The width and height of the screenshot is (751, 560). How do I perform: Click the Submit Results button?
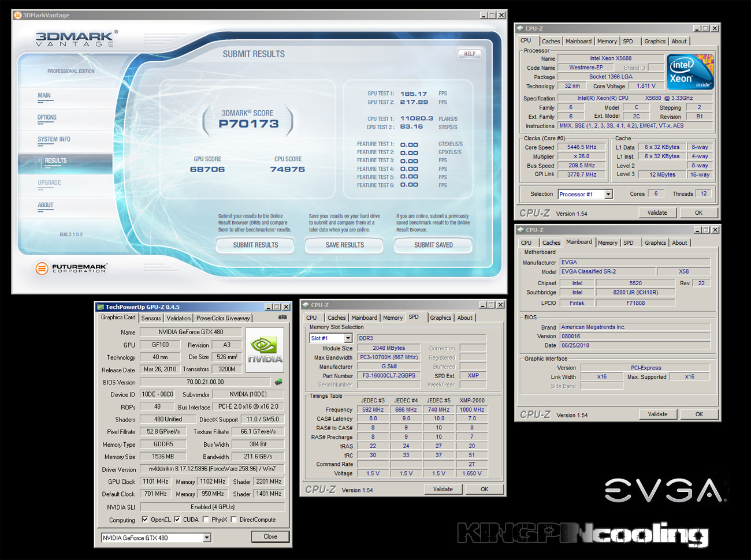[255, 245]
